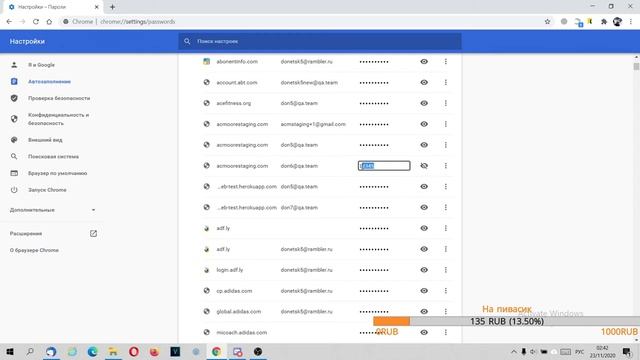Click the orange donation progress bar
640x360 pixels.
point(391,321)
